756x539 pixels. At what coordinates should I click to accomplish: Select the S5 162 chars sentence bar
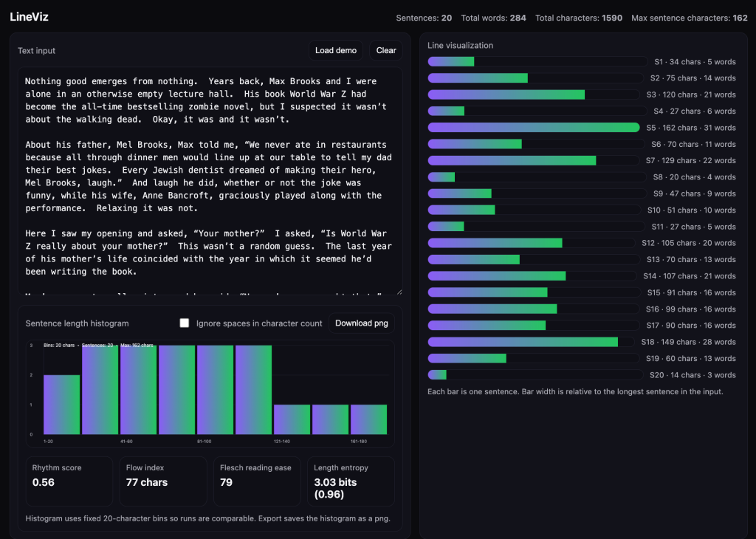click(x=533, y=128)
